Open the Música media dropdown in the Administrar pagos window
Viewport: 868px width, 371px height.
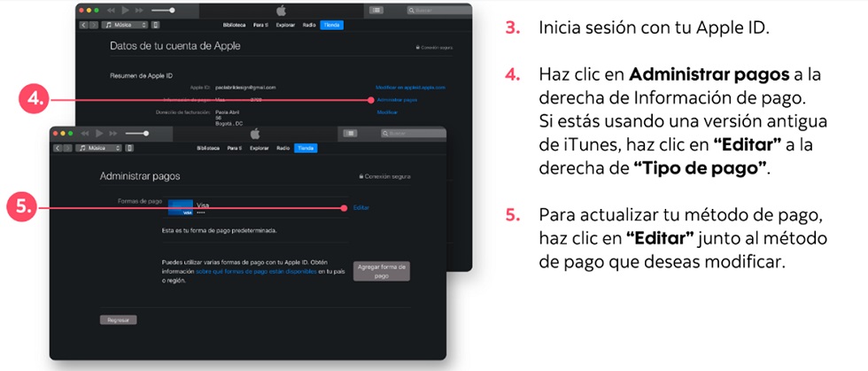point(98,148)
